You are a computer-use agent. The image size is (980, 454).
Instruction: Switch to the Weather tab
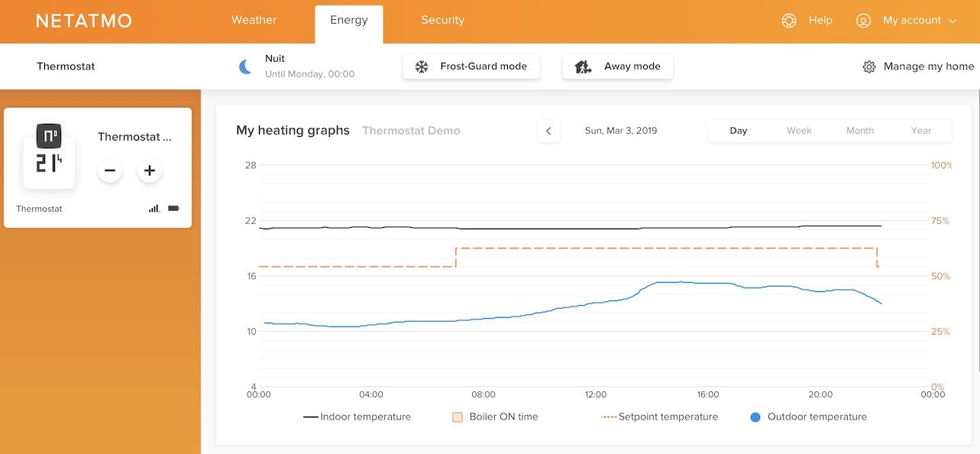pyautogui.click(x=254, y=21)
